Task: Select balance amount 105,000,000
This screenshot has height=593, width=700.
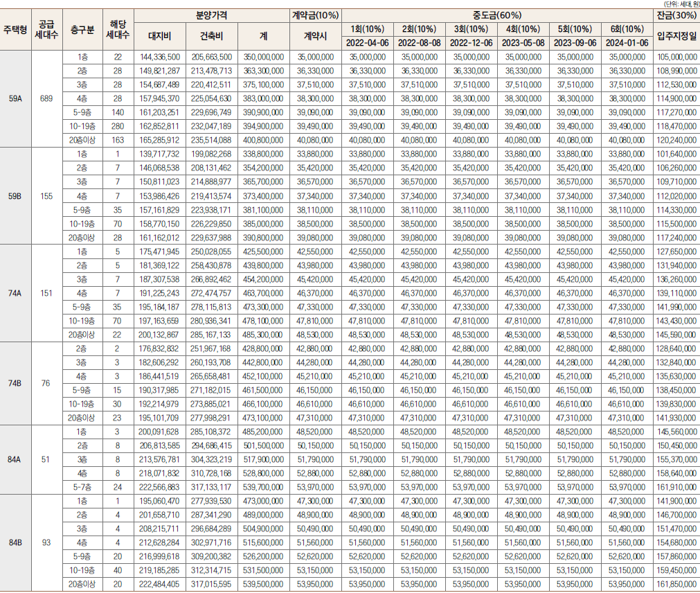Action: click(676, 57)
